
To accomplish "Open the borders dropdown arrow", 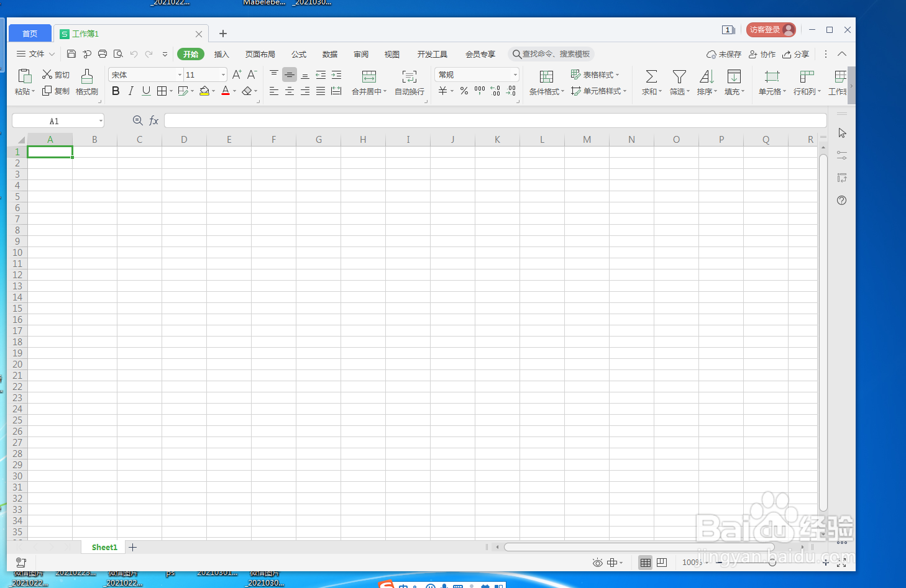I will [x=171, y=91].
